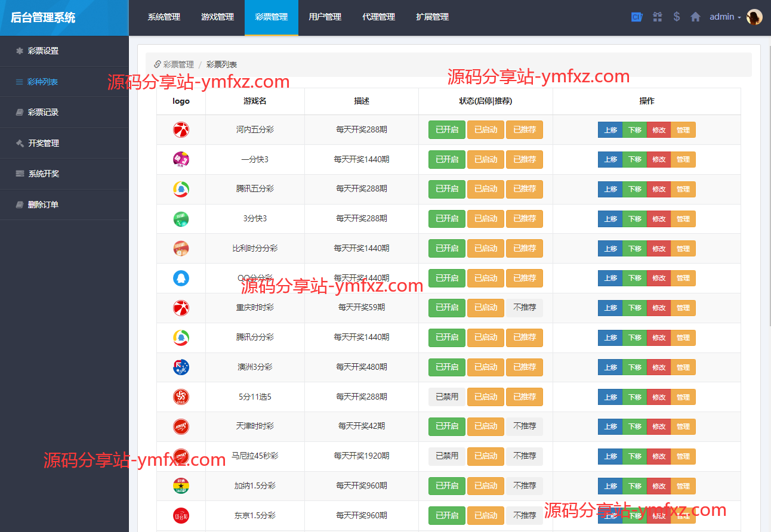Click the blue card icon in header
Screen dimensions: 771x532
click(637, 17)
